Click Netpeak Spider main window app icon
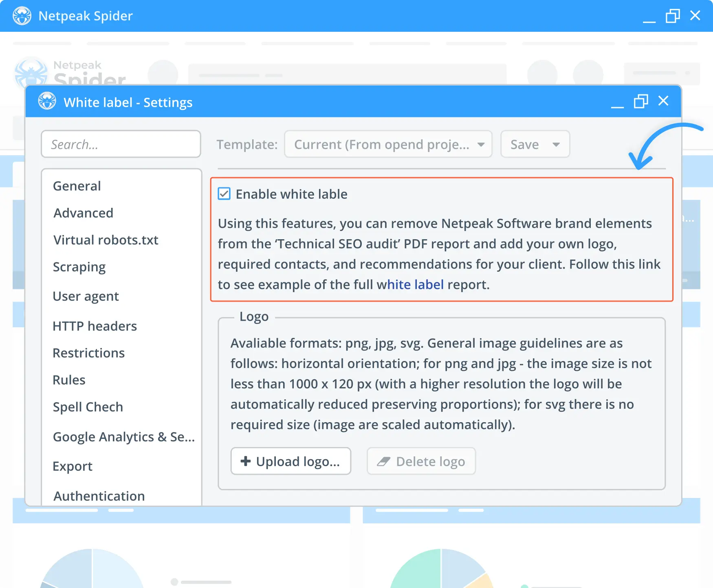 click(22, 16)
